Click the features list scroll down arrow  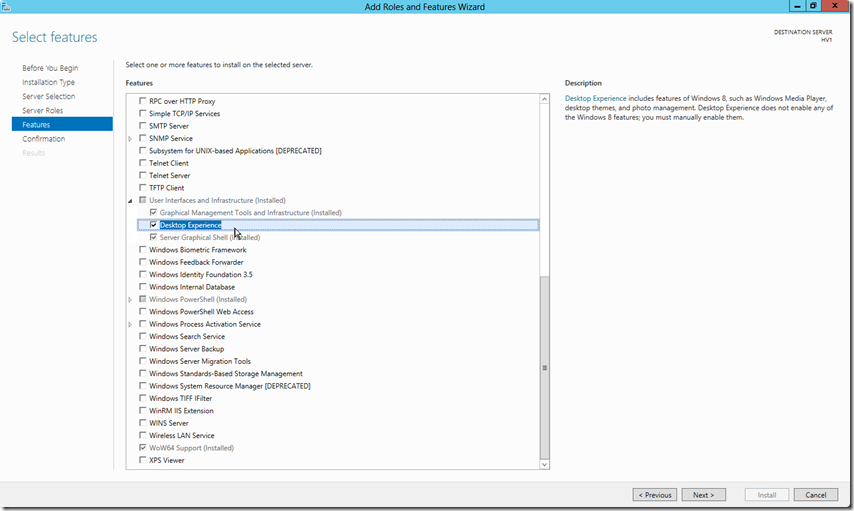pos(545,464)
